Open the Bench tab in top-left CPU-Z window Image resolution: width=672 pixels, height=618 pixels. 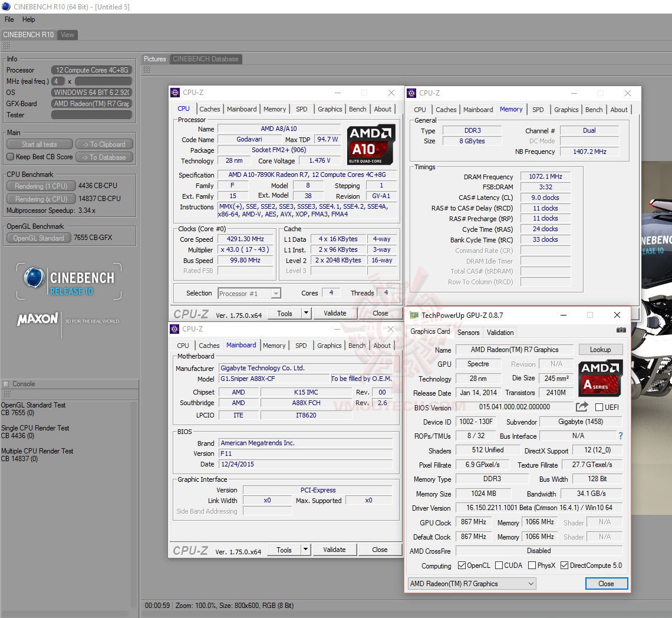click(357, 109)
